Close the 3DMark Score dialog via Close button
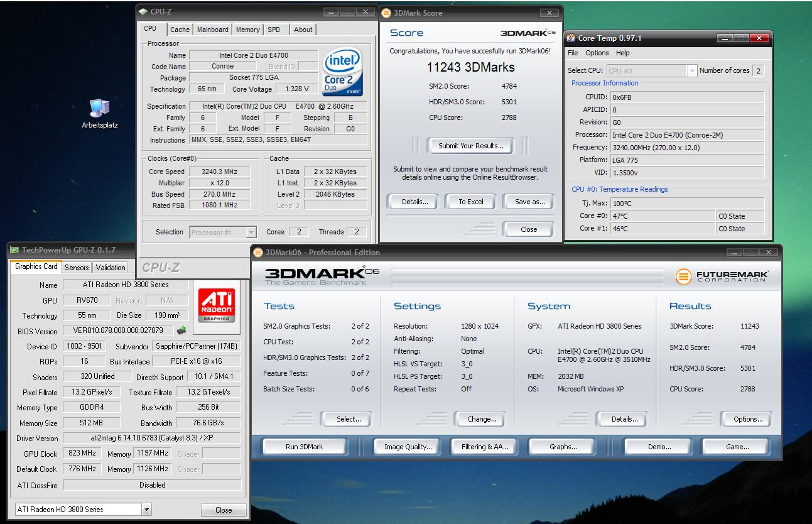The width and height of the screenshot is (812, 524). 529,229
